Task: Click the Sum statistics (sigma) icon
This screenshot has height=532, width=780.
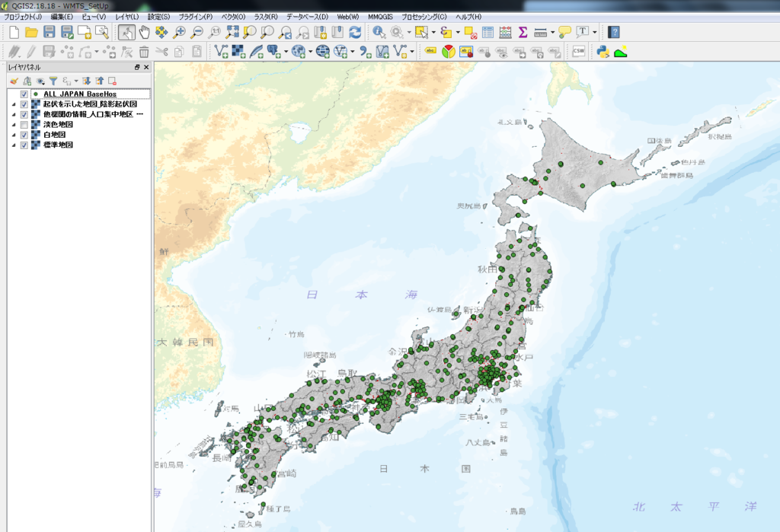Action: (x=523, y=32)
